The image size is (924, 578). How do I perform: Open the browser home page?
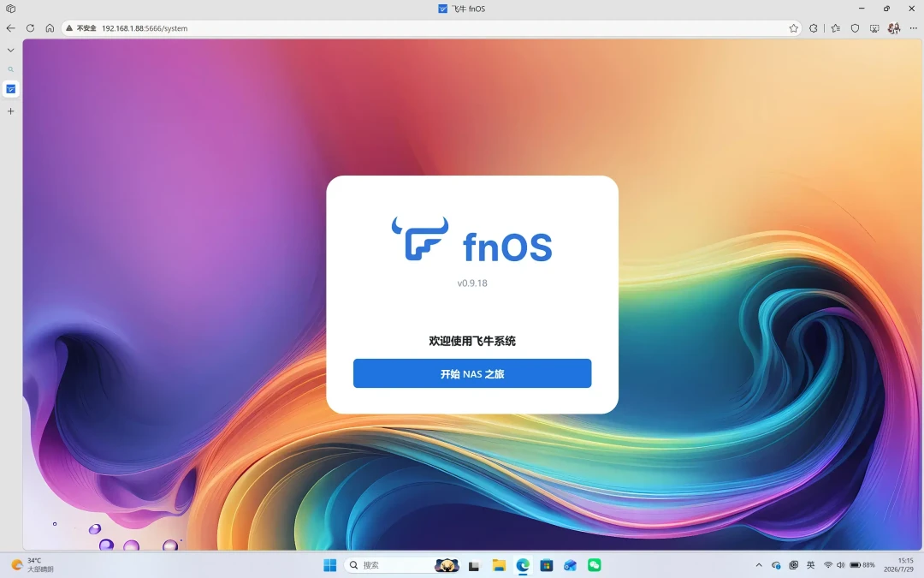pyautogui.click(x=50, y=27)
